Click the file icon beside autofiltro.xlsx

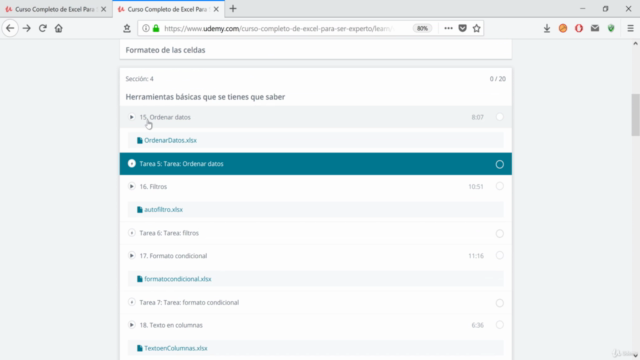point(140,210)
